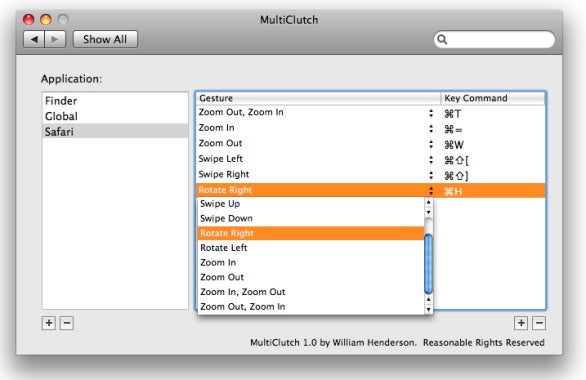Choose Zoom Out from the gesture menu
The image size is (586, 380).
tap(311, 277)
